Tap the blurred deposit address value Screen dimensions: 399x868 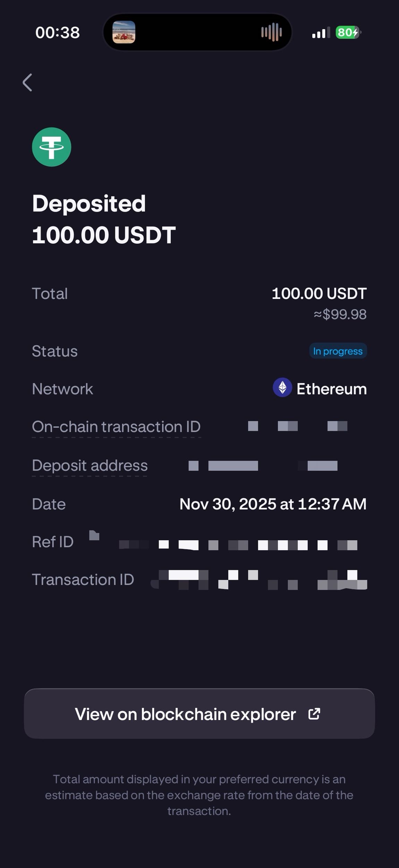click(x=263, y=466)
